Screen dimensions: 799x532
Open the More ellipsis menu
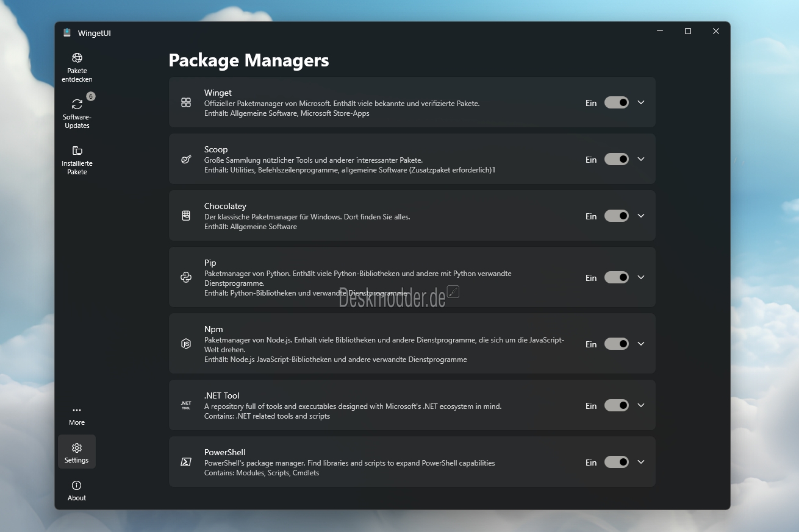coord(77,410)
